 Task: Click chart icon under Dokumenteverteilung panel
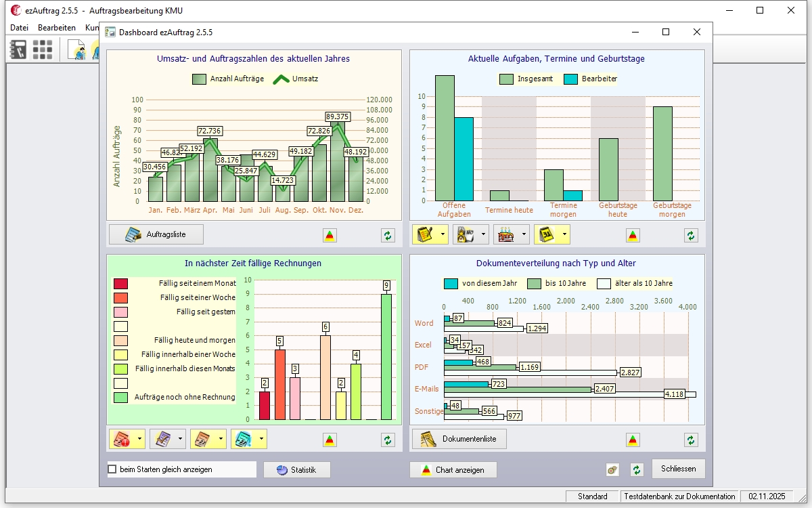click(x=633, y=440)
